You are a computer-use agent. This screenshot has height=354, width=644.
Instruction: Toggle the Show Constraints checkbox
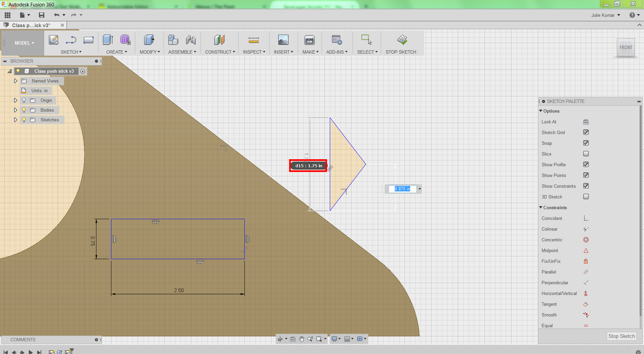point(586,186)
